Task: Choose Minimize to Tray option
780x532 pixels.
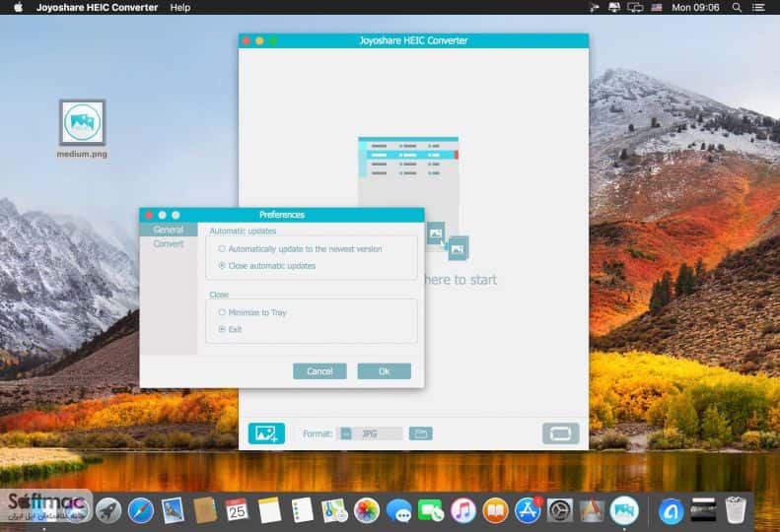Action: (252, 312)
